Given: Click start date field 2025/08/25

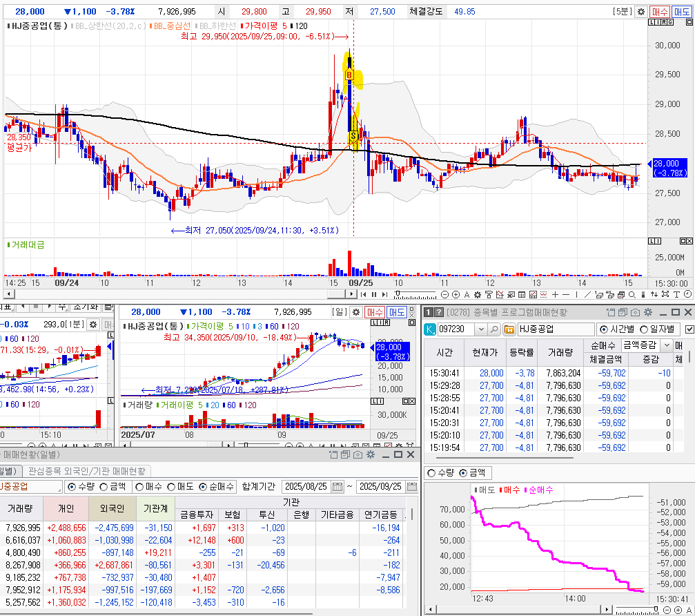Looking at the screenshot, I should click(306, 486).
